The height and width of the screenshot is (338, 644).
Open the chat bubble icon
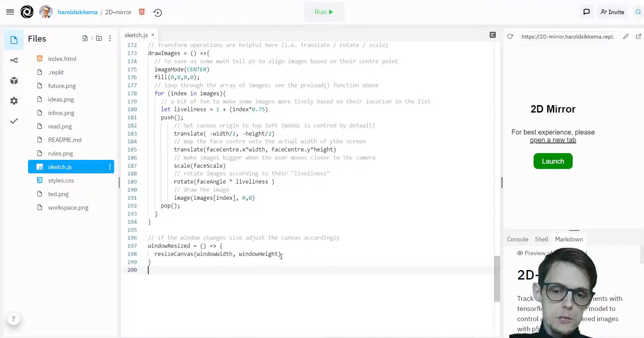tap(587, 12)
